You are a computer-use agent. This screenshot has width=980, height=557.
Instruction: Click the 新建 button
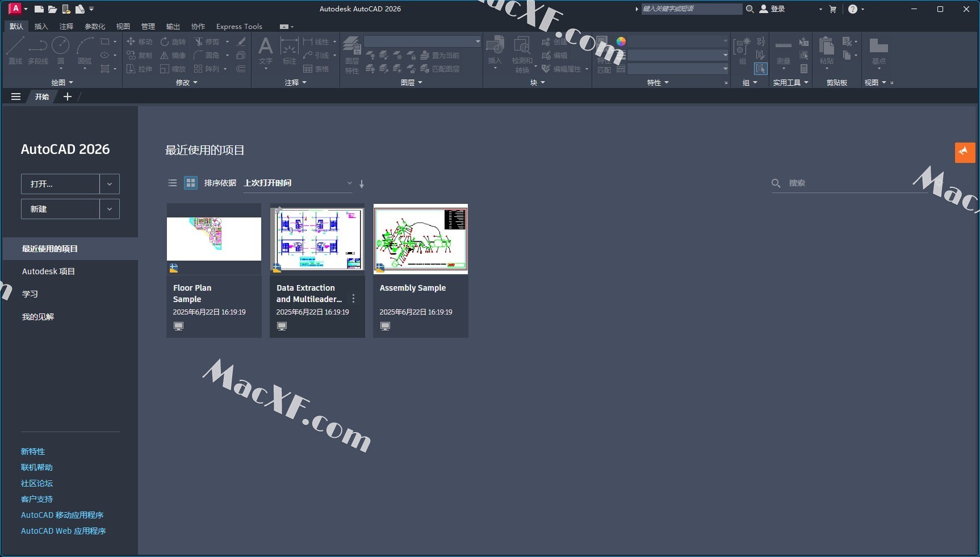coord(60,209)
